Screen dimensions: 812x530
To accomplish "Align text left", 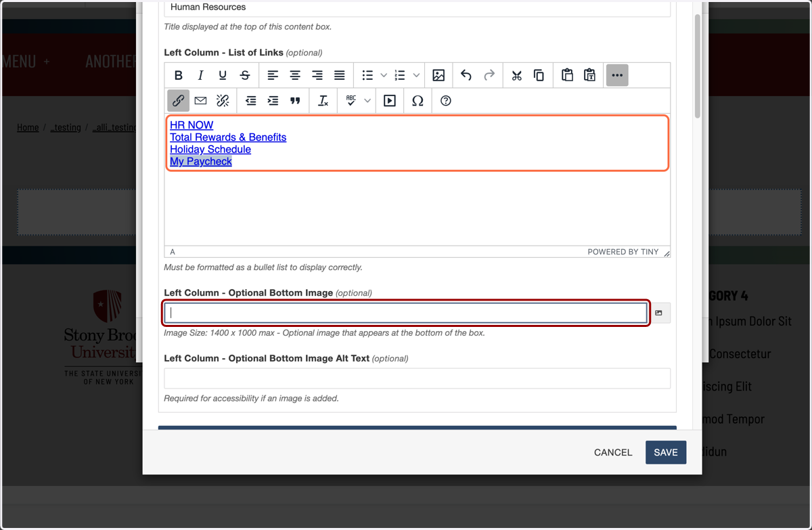I will [x=273, y=75].
